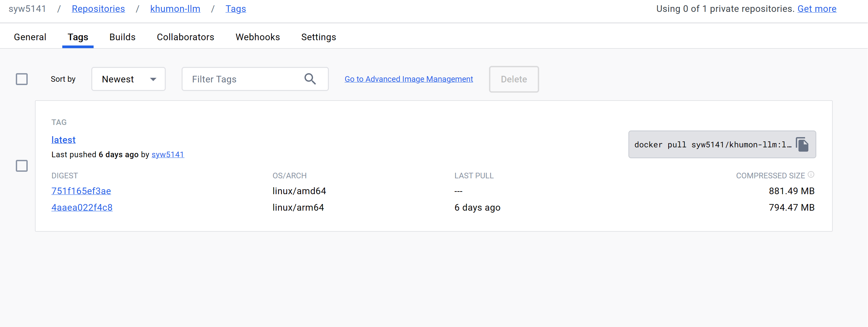The height and width of the screenshot is (327, 868).
Task: Click the Delete button
Action: 513,79
